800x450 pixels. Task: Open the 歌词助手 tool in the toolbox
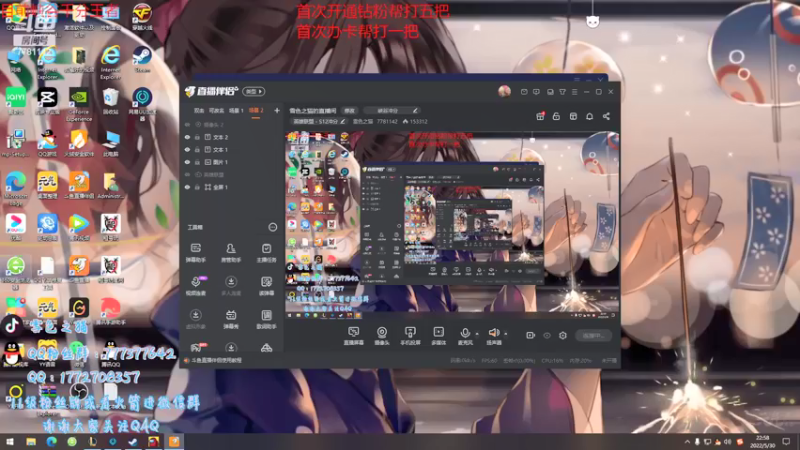pos(266,319)
